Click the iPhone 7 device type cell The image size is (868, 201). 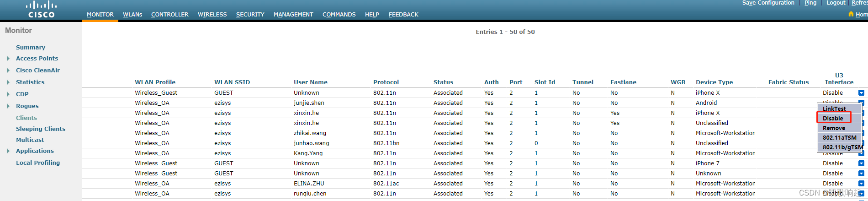click(x=707, y=163)
